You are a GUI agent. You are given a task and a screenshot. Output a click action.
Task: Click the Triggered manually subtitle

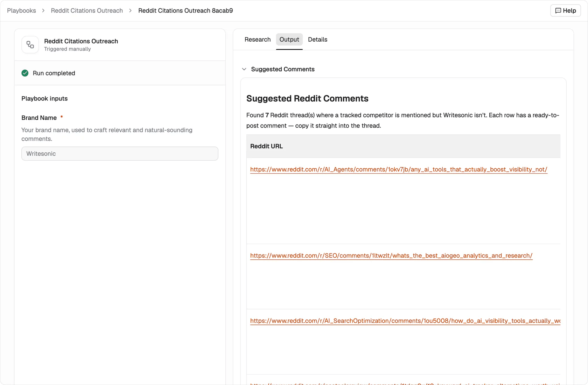click(67, 49)
